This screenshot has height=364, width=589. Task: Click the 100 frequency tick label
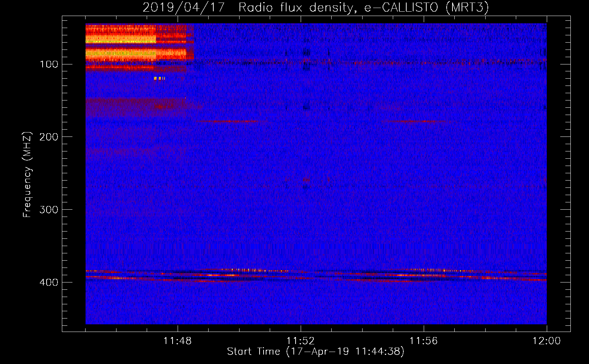pyautogui.click(x=49, y=64)
